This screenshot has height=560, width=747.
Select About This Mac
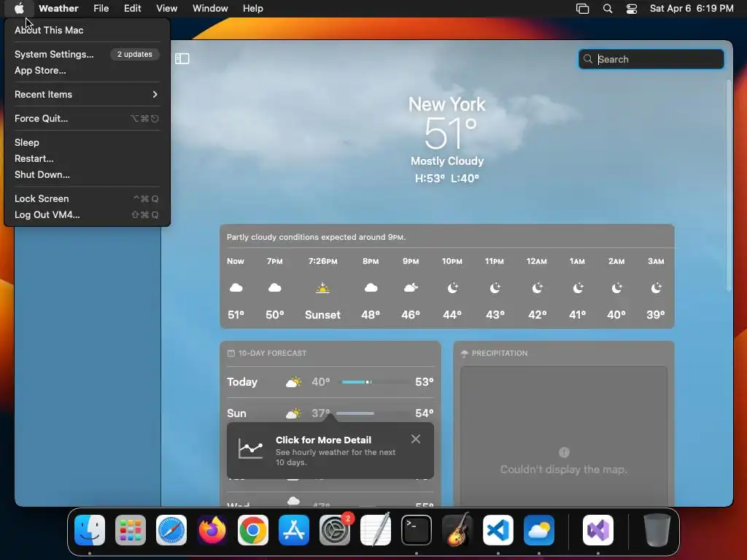pos(88,30)
